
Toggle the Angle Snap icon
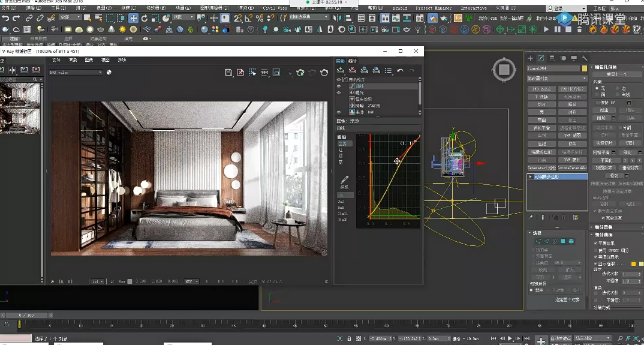tap(249, 18)
